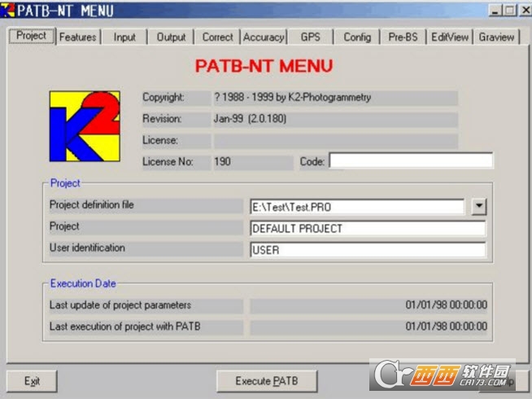This screenshot has width=532, height=399.
Task: Click the last execution with PATB date
Action: tap(446, 327)
